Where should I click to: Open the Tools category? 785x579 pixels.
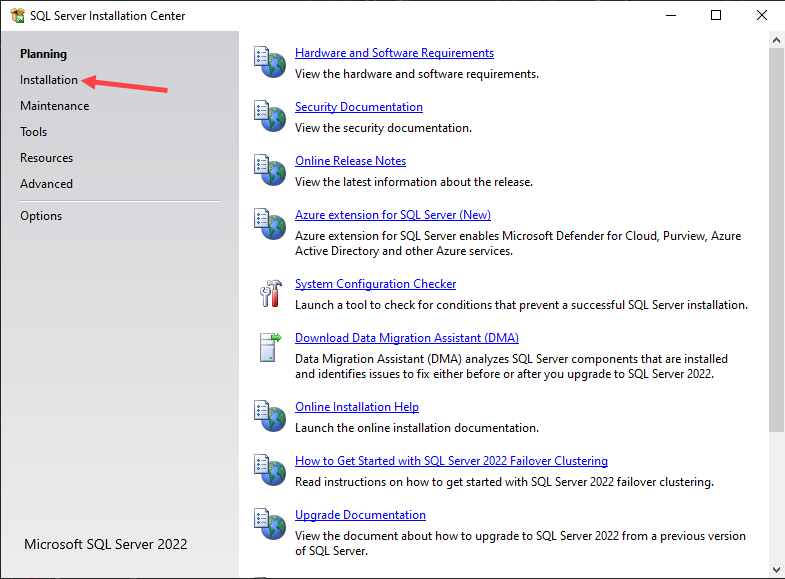34,132
